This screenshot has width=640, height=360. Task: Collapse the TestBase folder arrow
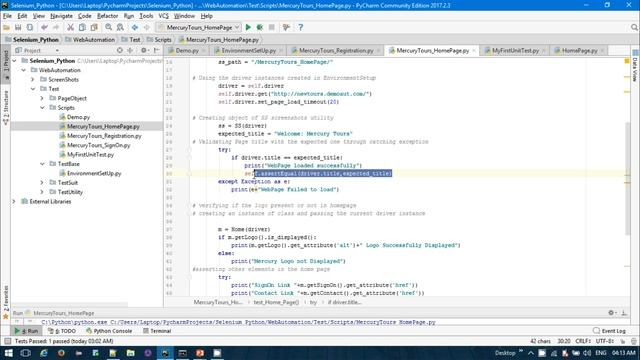42,164
